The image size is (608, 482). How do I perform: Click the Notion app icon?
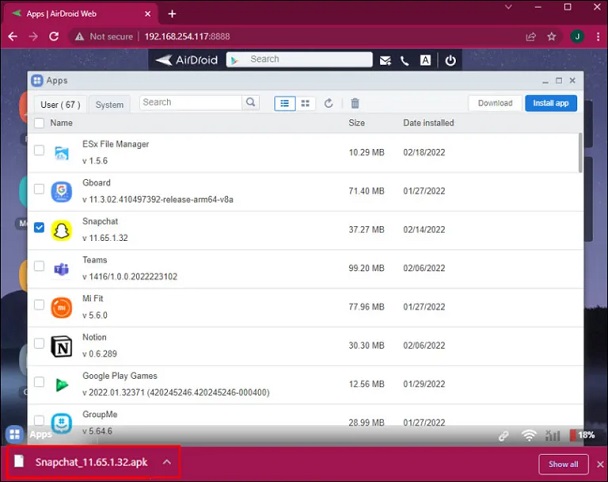61,346
